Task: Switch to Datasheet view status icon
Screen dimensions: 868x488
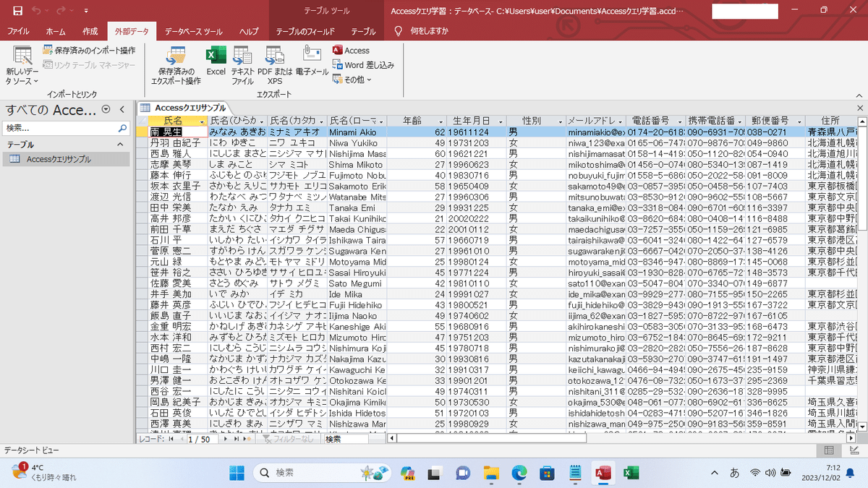Action: click(x=829, y=450)
